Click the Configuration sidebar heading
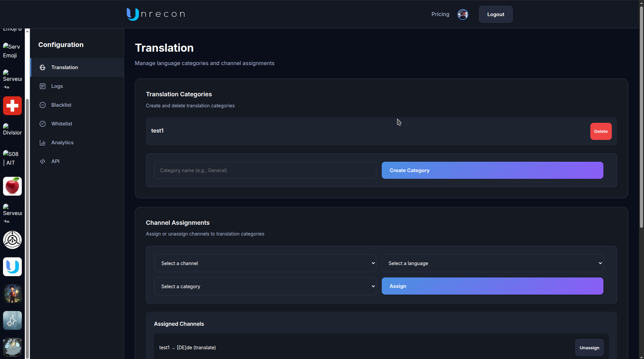The height and width of the screenshot is (359, 644). (x=61, y=45)
